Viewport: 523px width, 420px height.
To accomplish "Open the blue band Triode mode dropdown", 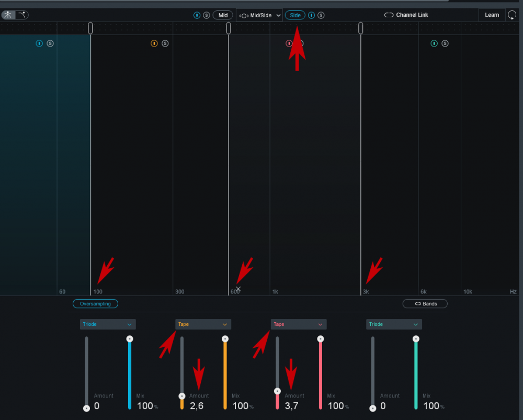I will [108, 324].
